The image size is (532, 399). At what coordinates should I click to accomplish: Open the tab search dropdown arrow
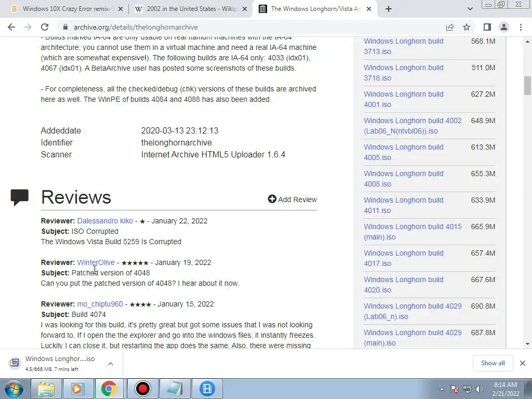(x=470, y=9)
